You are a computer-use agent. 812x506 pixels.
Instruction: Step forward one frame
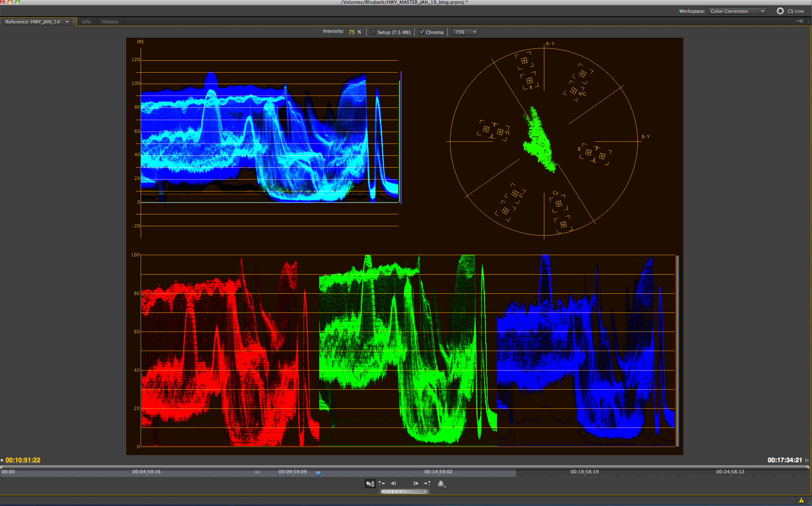tap(416, 484)
